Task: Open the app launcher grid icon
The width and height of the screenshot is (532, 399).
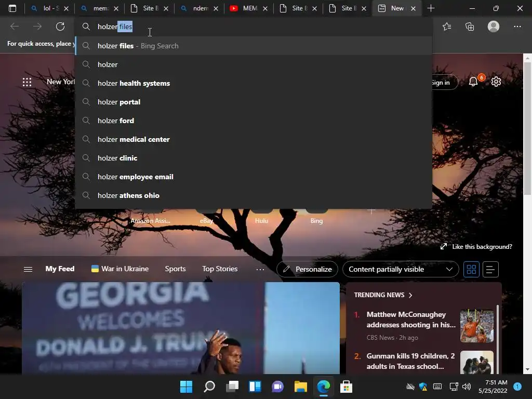Action: (x=27, y=82)
